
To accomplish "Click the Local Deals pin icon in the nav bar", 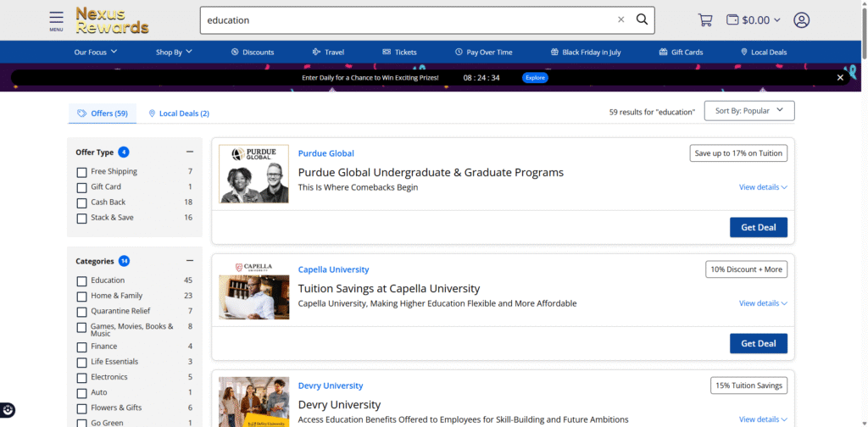I will click(744, 52).
